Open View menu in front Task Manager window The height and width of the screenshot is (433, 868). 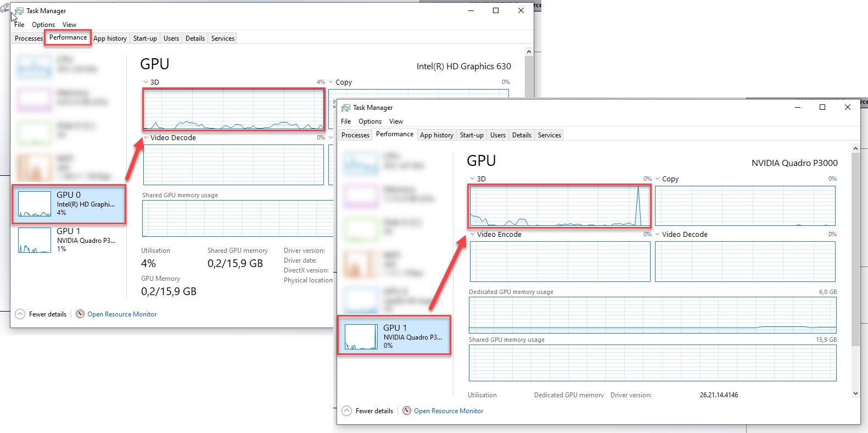(396, 121)
